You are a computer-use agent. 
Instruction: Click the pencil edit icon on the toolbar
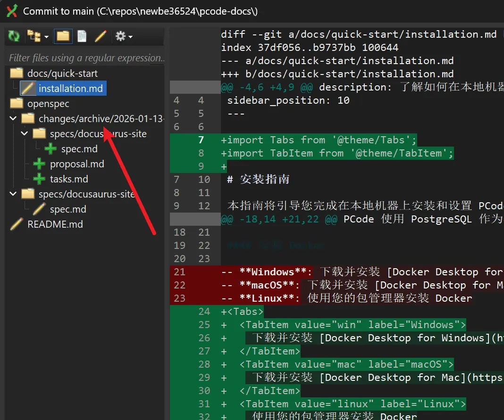100,36
